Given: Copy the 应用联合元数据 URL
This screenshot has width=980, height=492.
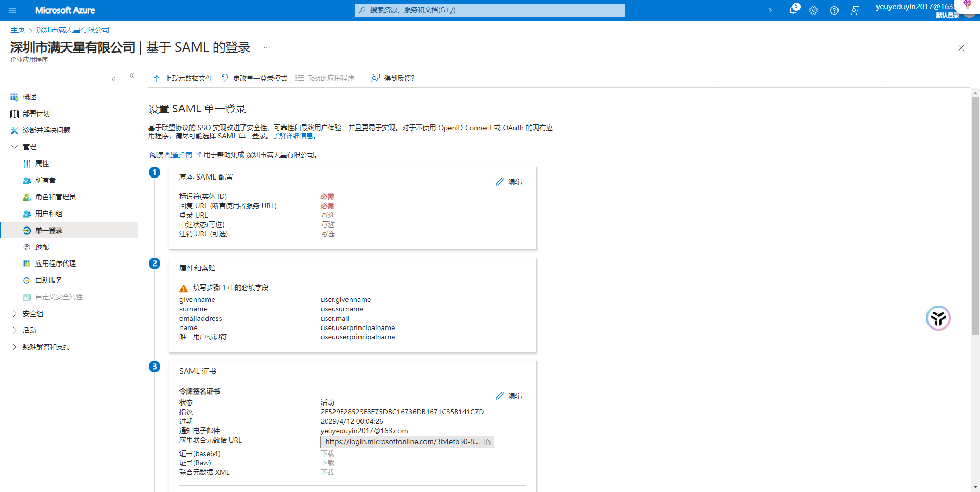Looking at the screenshot, I should 487,442.
